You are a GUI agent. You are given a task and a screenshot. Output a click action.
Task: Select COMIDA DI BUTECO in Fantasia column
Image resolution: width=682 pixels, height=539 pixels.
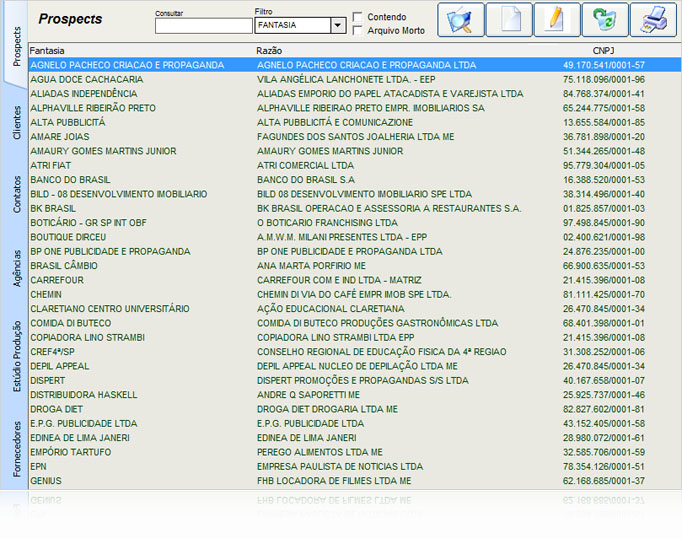coord(71,324)
